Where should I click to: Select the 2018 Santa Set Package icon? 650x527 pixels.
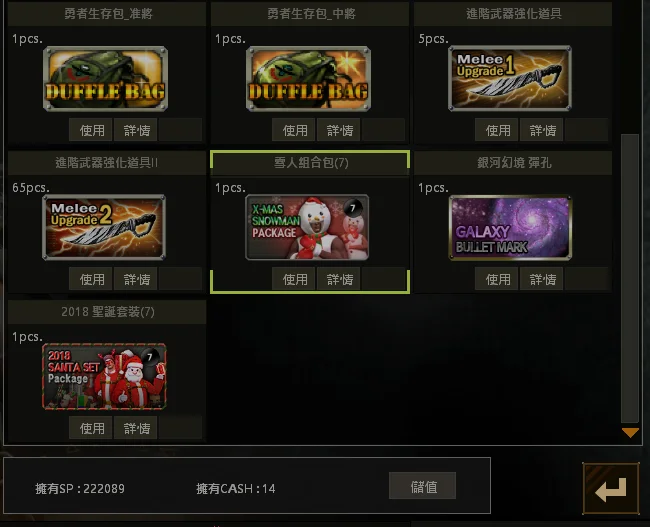click(x=104, y=376)
